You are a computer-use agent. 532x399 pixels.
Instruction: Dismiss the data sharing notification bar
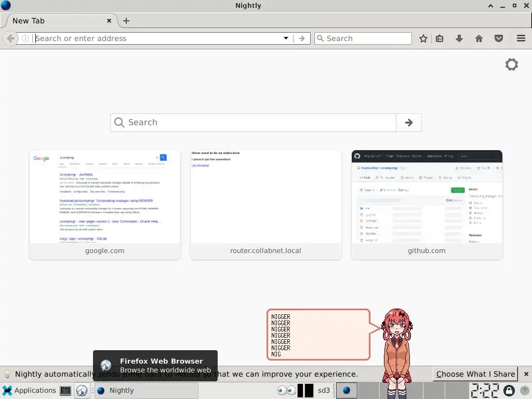(x=526, y=374)
